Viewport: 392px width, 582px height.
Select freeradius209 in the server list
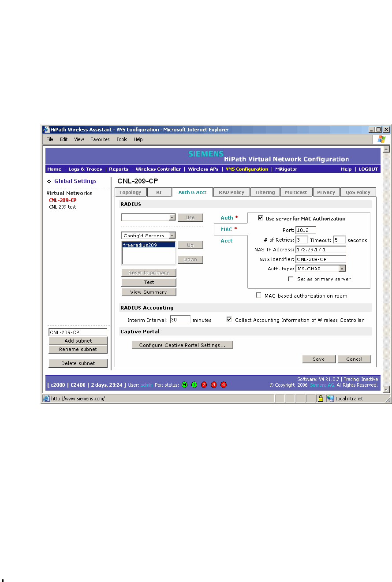(149, 245)
